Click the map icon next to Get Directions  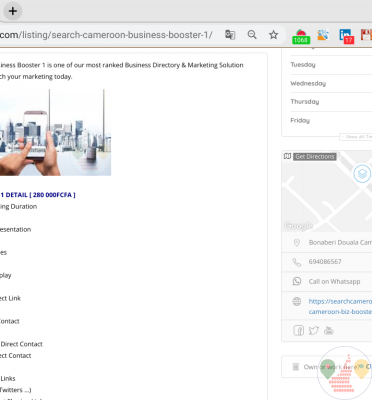tap(287, 156)
